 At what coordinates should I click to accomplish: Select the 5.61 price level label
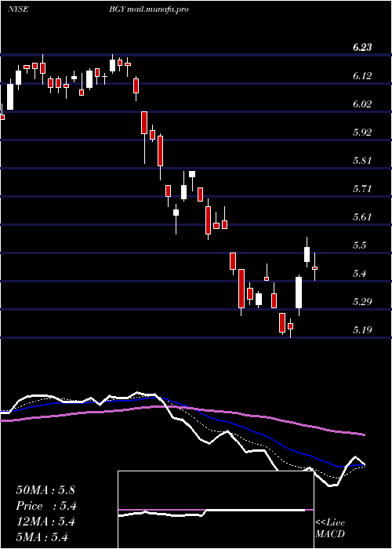click(362, 217)
